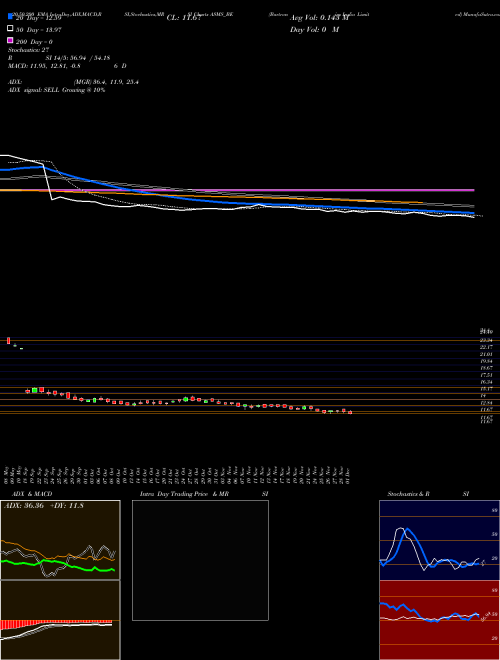The image size is (500, 660).
Task: Open the blue Stochastics chart panel
Action: pyautogui.click(x=439, y=540)
